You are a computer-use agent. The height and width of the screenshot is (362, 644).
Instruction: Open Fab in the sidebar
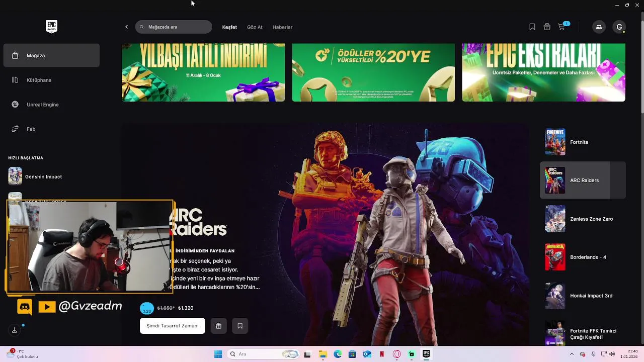[x=51, y=129]
